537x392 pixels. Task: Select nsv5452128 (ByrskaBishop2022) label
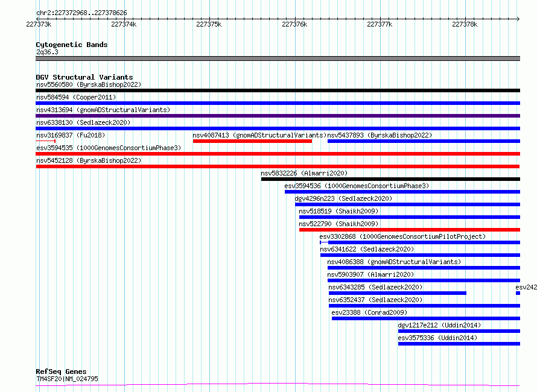89,160
